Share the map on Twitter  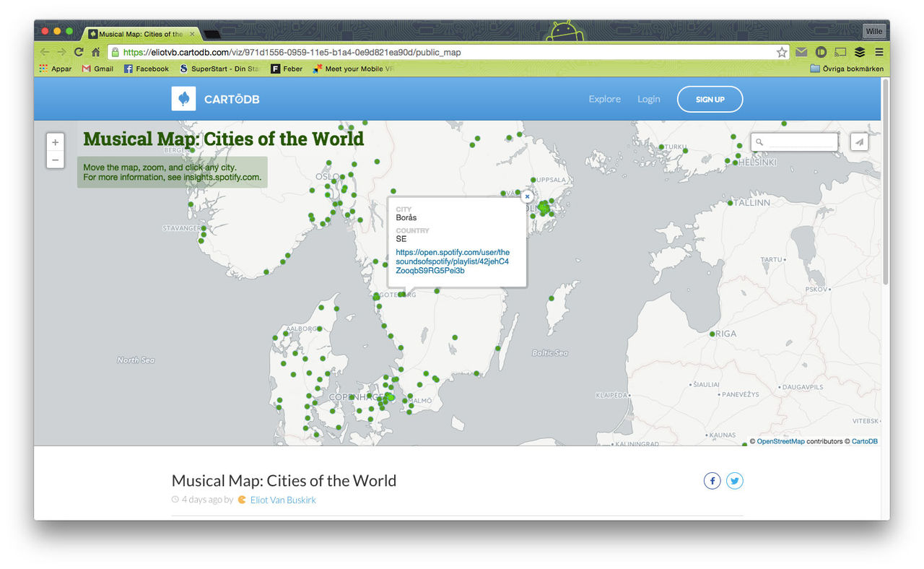pyautogui.click(x=735, y=481)
